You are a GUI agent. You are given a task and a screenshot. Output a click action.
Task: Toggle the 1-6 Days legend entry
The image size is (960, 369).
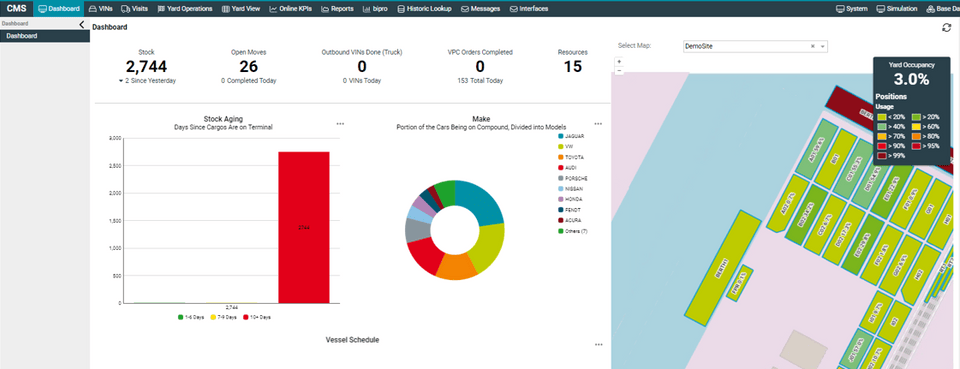pyautogui.click(x=191, y=318)
